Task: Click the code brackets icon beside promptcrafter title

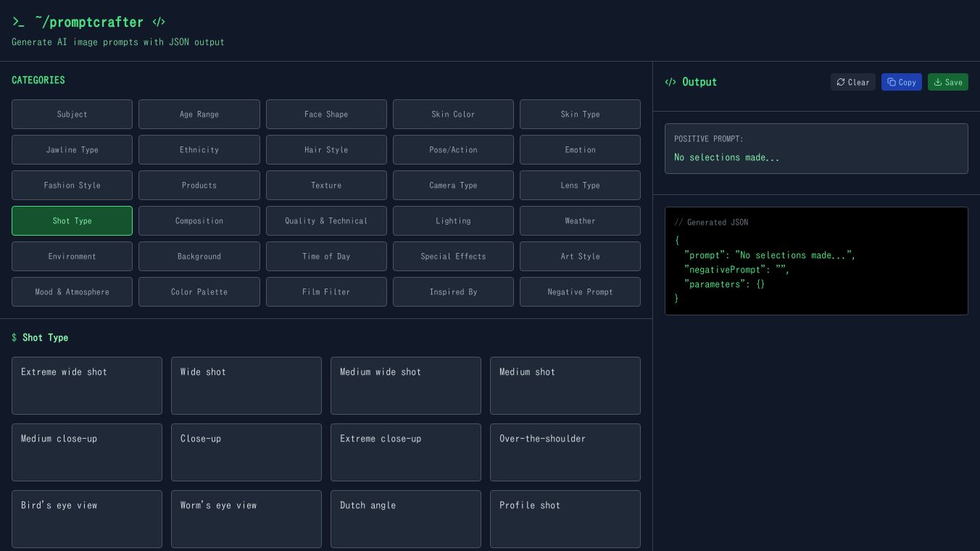Action: pyautogui.click(x=159, y=22)
